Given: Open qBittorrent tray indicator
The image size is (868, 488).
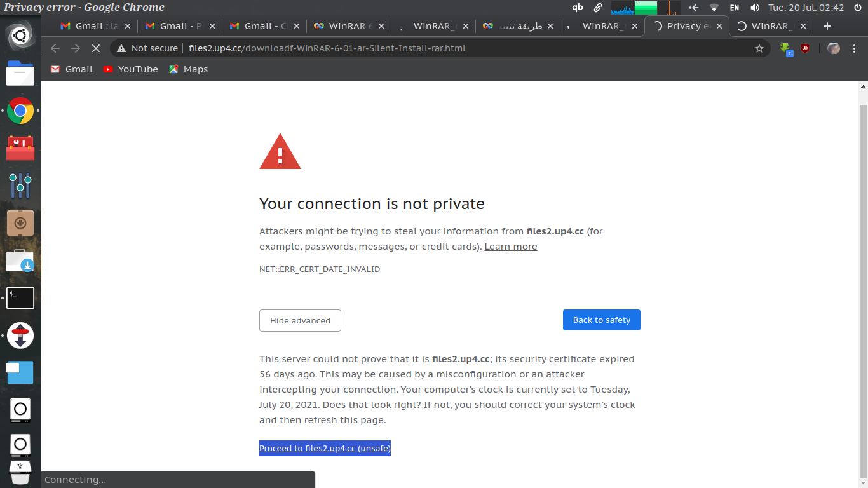Looking at the screenshot, I should (x=577, y=8).
